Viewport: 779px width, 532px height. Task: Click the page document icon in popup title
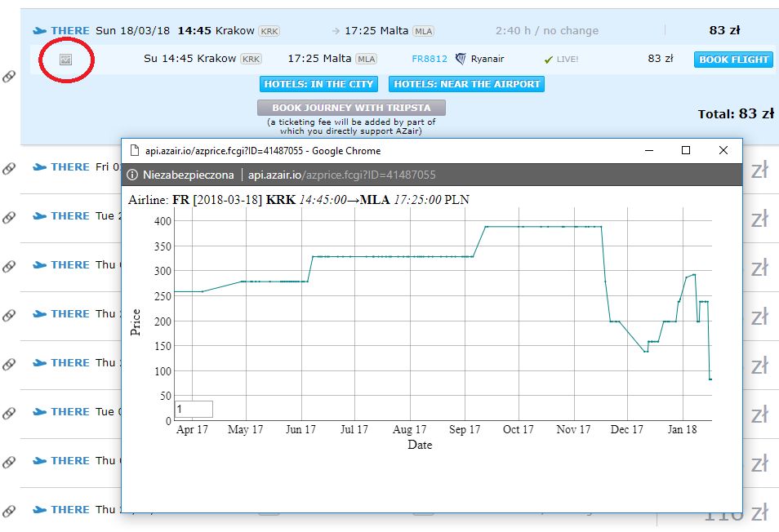tap(134, 150)
